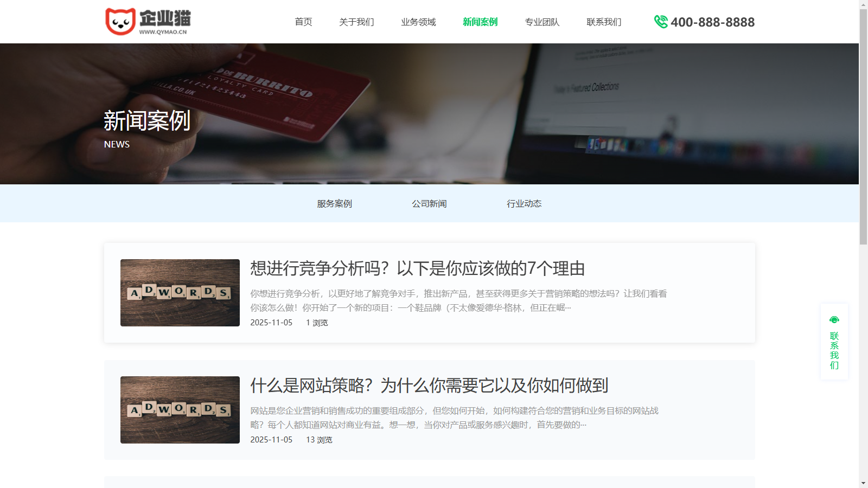Open thumbnail of the 网站策略 article
Screen dimensions: 868x488
tap(180, 410)
